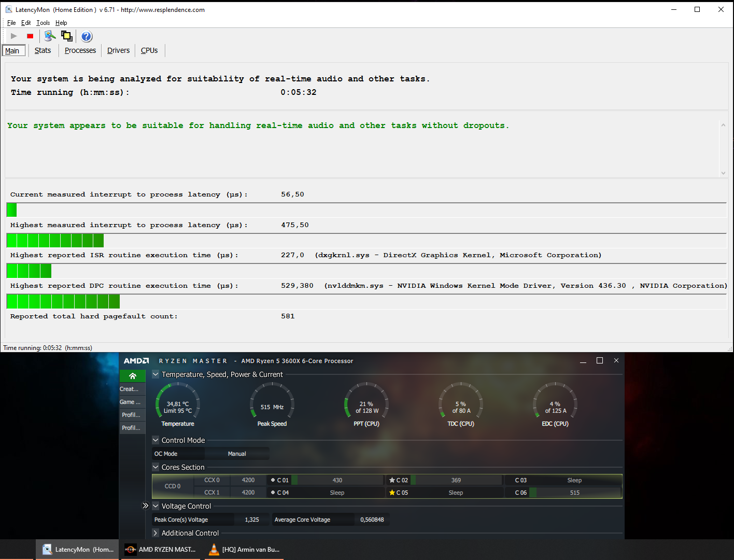This screenshot has width=734, height=560.
Task: Collapse the Cores Section
Action: click(x=156, y=467)
